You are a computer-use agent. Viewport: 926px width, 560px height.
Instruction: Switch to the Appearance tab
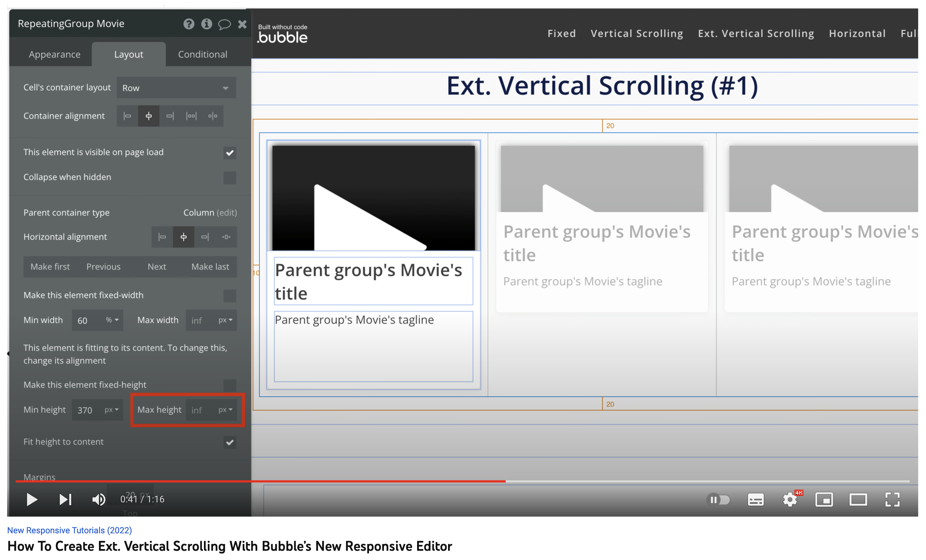pyautogui.click(x=54, y=54)
